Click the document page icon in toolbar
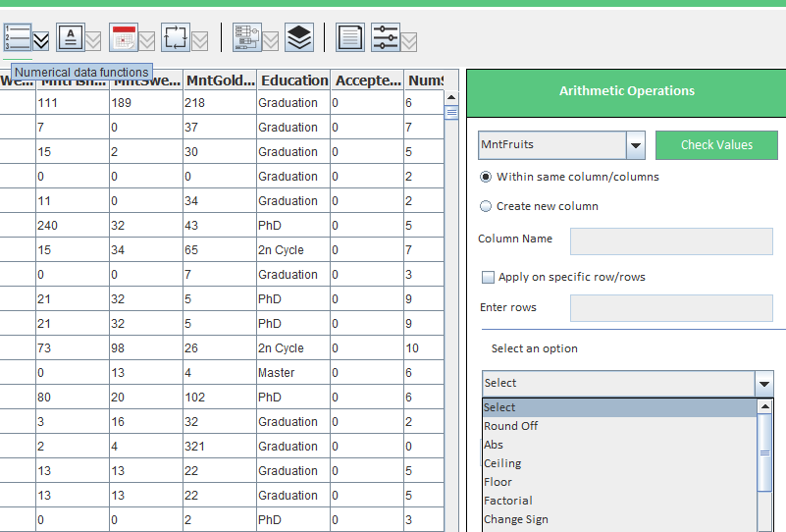786x532 pixels. click(x=350, y=37)
